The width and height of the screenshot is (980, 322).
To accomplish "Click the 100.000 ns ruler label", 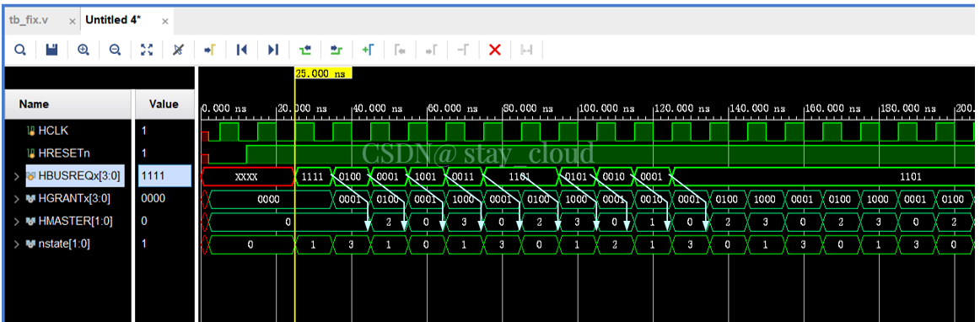I will coord(607,109).
